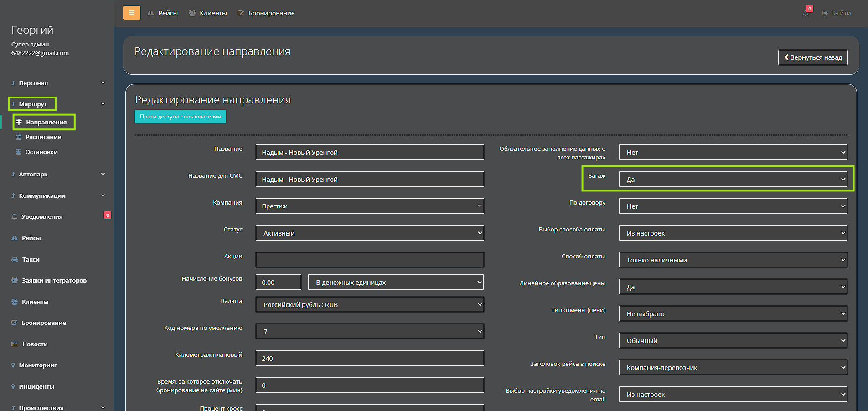
Task: Click the Вернуться назад button
Action: pyautogui.click(x=812, y=57)
